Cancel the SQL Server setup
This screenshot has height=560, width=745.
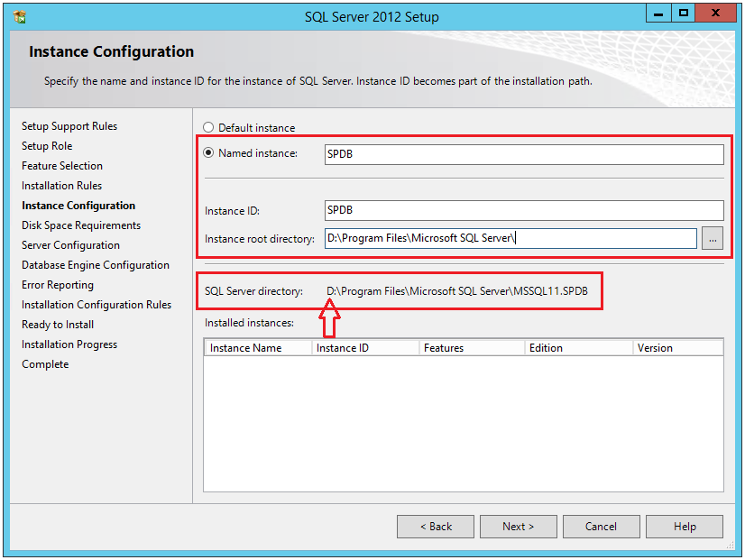click(601, 527)
